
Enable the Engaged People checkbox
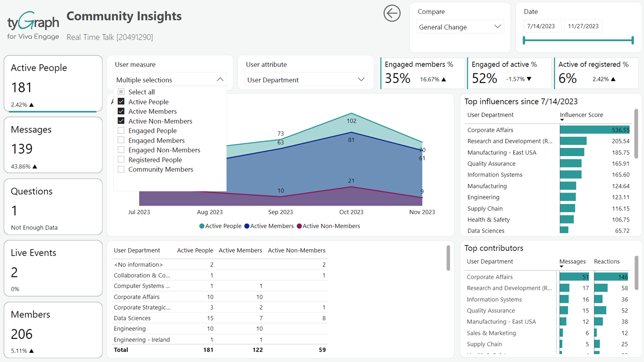point(121,131)
